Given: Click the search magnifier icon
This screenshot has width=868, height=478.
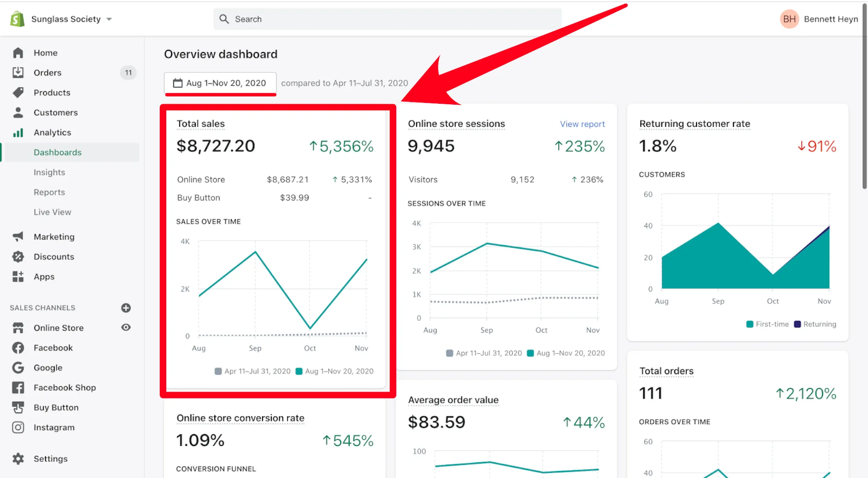Looking at the screenshot, I should pyautogui.click(x=224, y=19).
